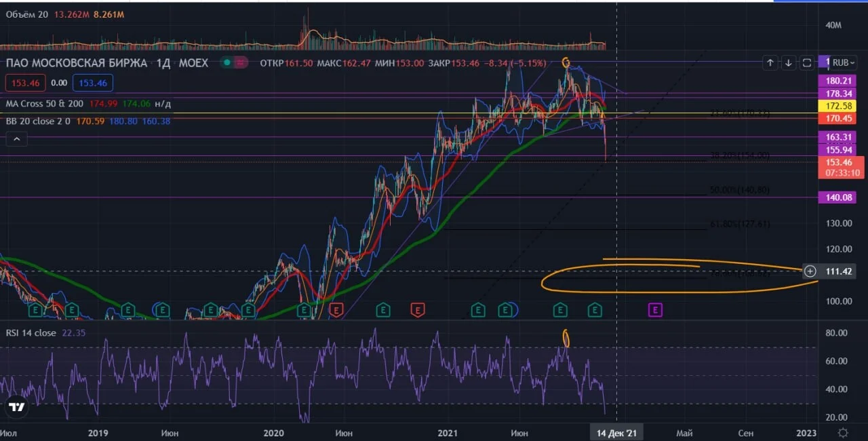Click the 130.00 price axis value

(840, 223)
